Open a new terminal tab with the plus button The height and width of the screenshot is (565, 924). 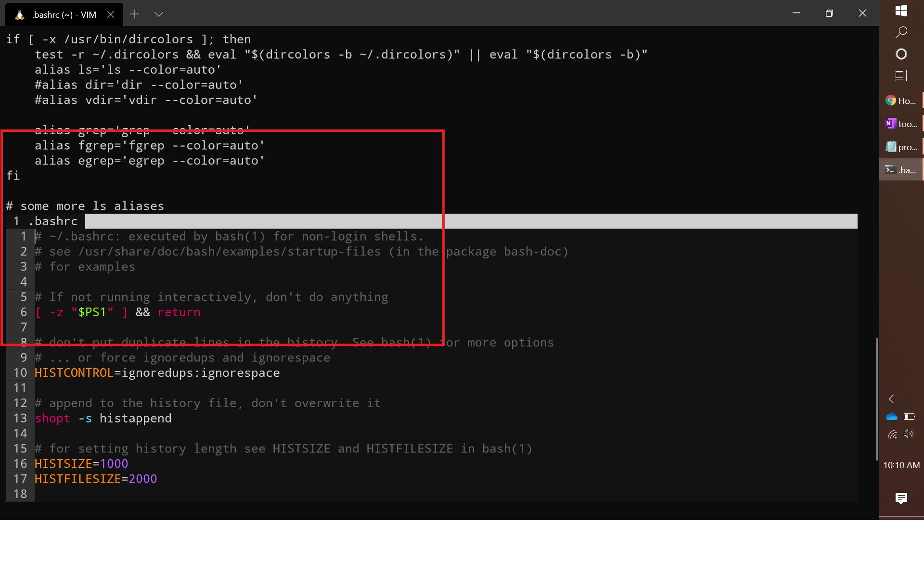click(135, 14)
